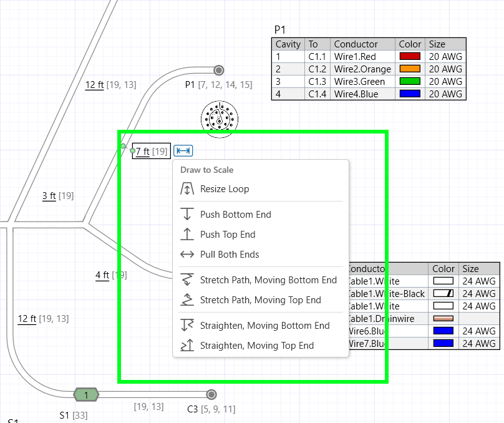Click the blue Draw to Scale icon button
504x423 pixels.
coord(183,151)
